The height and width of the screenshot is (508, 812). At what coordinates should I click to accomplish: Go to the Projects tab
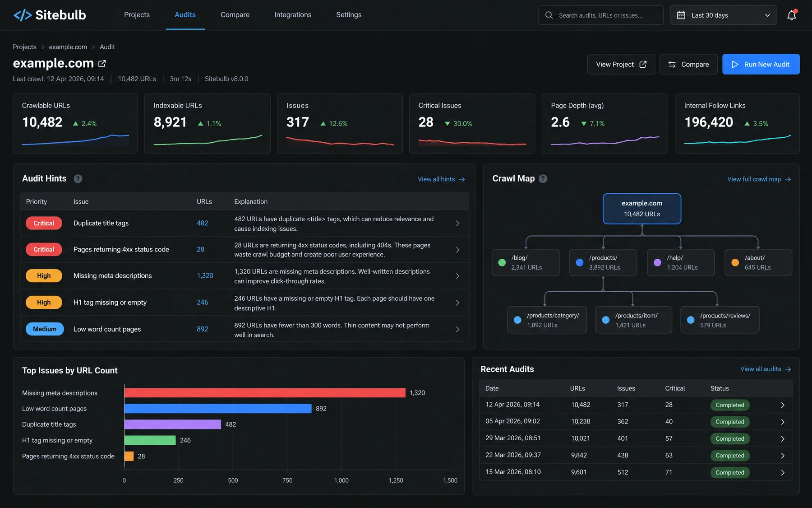click(x=137, y=15)
